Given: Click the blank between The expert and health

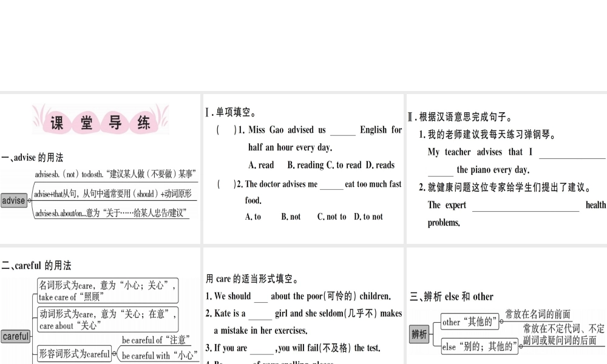Looking at the screenshot, I should (x=526, y=206).
